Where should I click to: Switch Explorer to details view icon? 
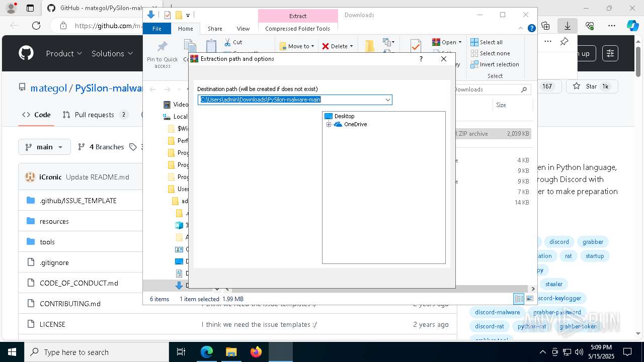tap(519, 299)
